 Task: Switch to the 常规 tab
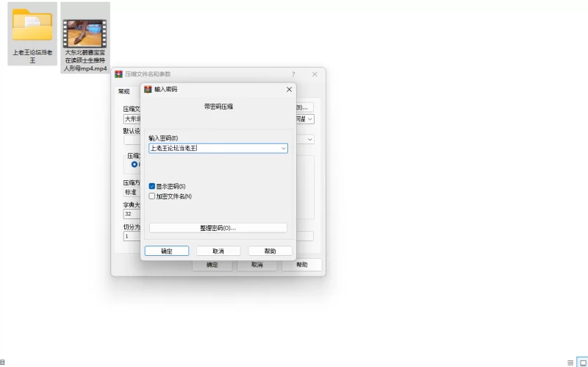point(123,91)
